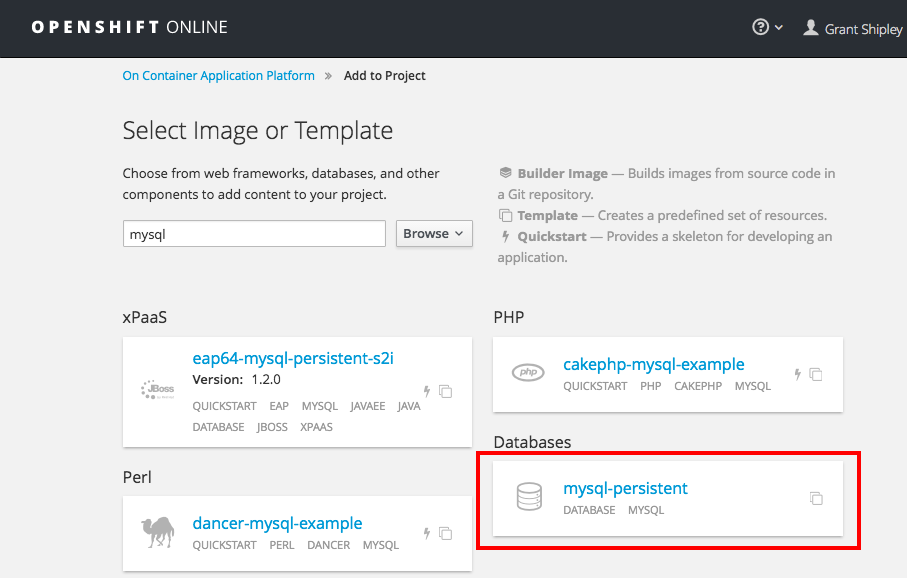
Task: Click the quickstart lightning icon on dancer-mysql-example card
Action: [x=427, y=533]
